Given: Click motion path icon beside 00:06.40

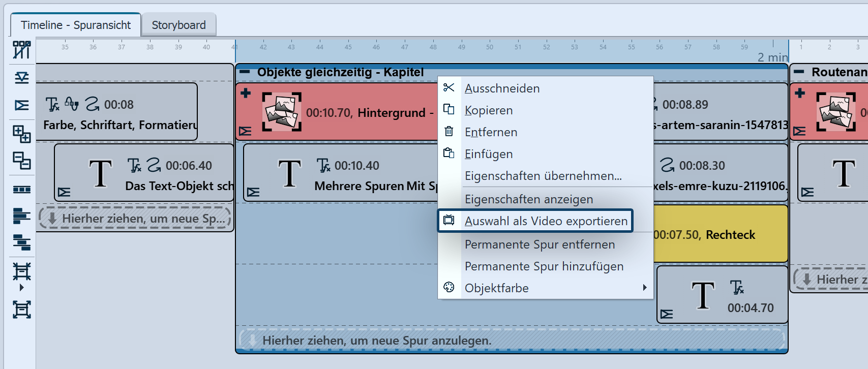Looking at the screenshot, I should tap(154, 165).
